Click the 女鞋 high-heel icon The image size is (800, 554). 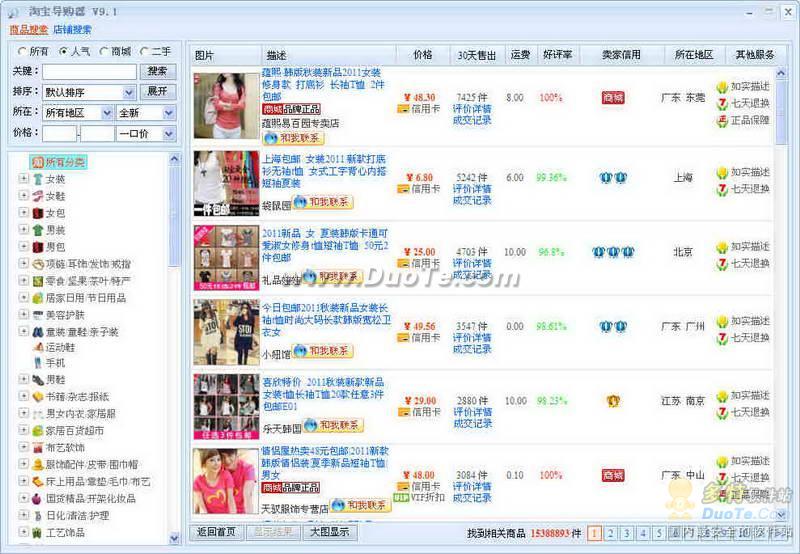38,196
